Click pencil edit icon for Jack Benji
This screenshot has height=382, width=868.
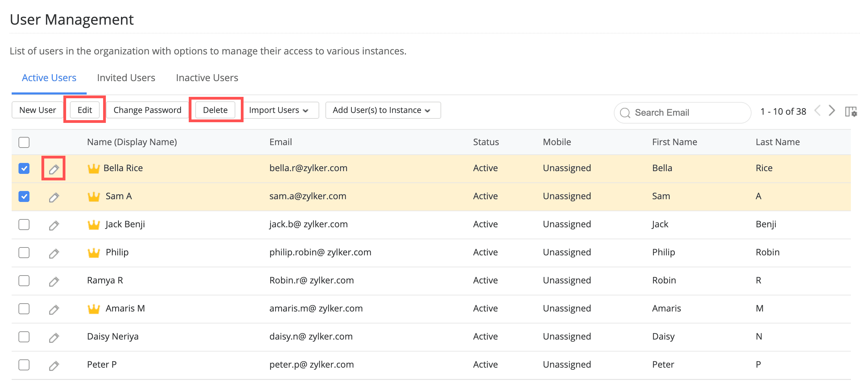tap(54, 225)
